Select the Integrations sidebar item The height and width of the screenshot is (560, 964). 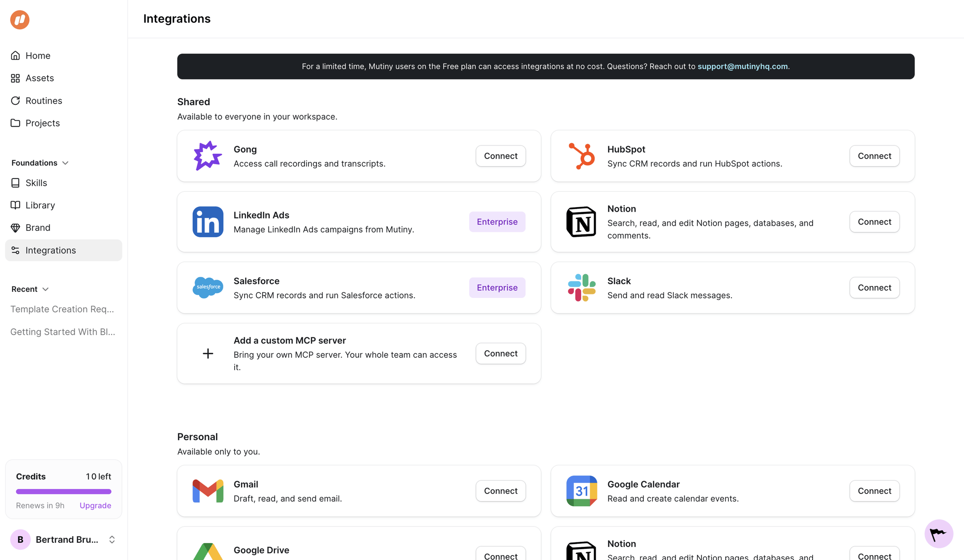pyautogui.click(x=63, y=250)
